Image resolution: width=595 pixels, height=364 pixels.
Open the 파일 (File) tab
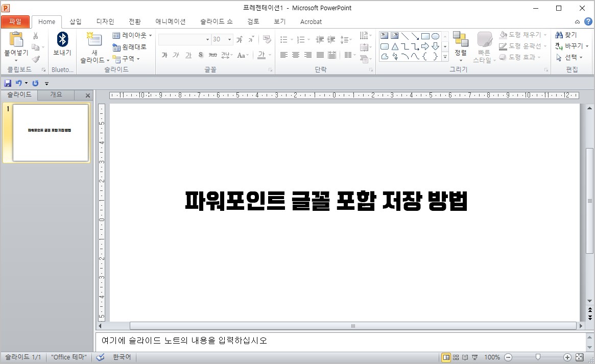(x=15, y=21)
